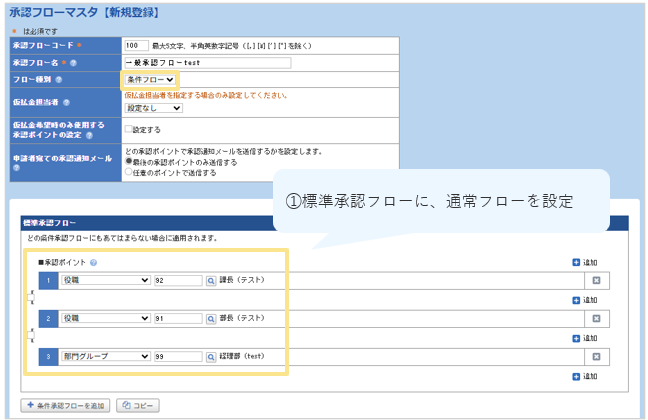Search icon beside code 92
The width and height of the screenshot is (648, 420).
tap(211, 281)
